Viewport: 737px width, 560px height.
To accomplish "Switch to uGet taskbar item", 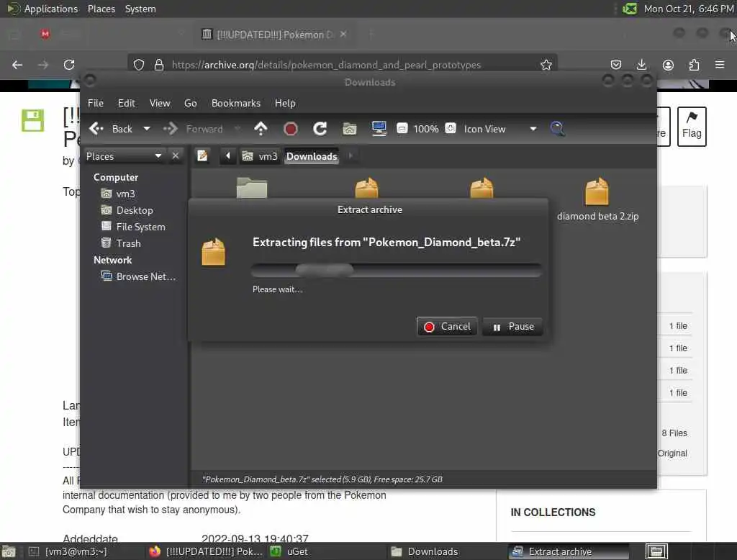I will (289, 551).
